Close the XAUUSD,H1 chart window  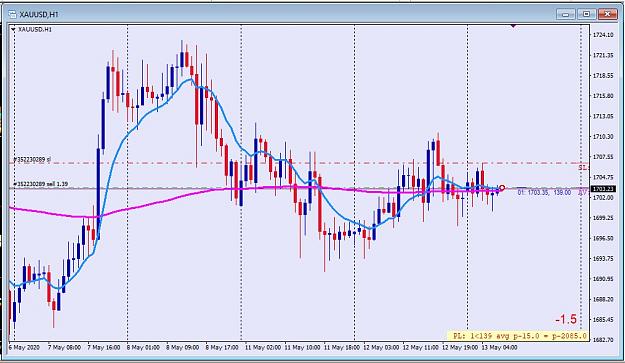pos(608,14)
